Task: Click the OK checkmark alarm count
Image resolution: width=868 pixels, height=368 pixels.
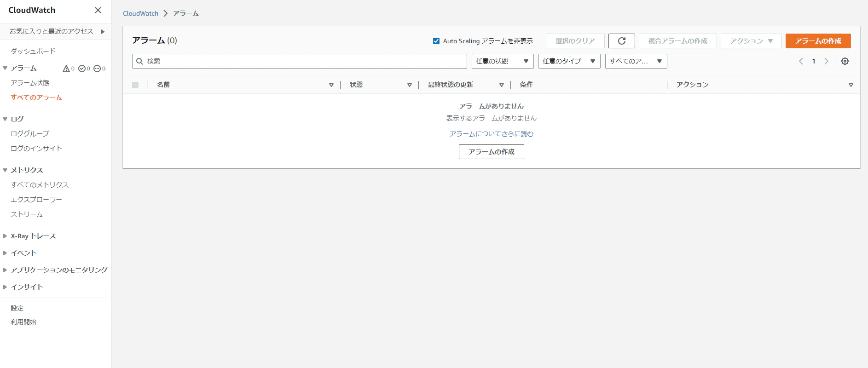Action: [84, 69]
